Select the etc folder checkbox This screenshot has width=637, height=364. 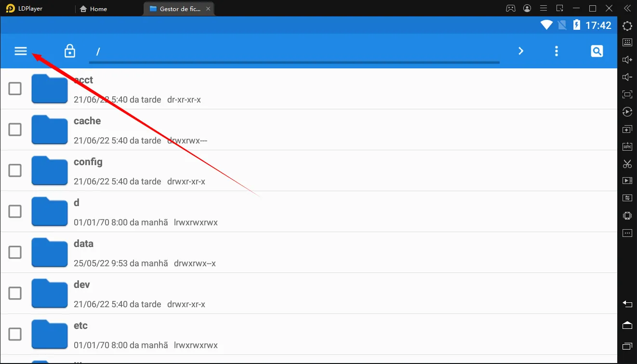coord(14,334)
